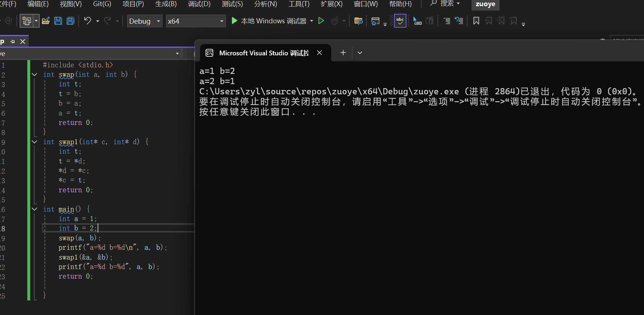Click the 'swap(a, b);' call line

80,238
